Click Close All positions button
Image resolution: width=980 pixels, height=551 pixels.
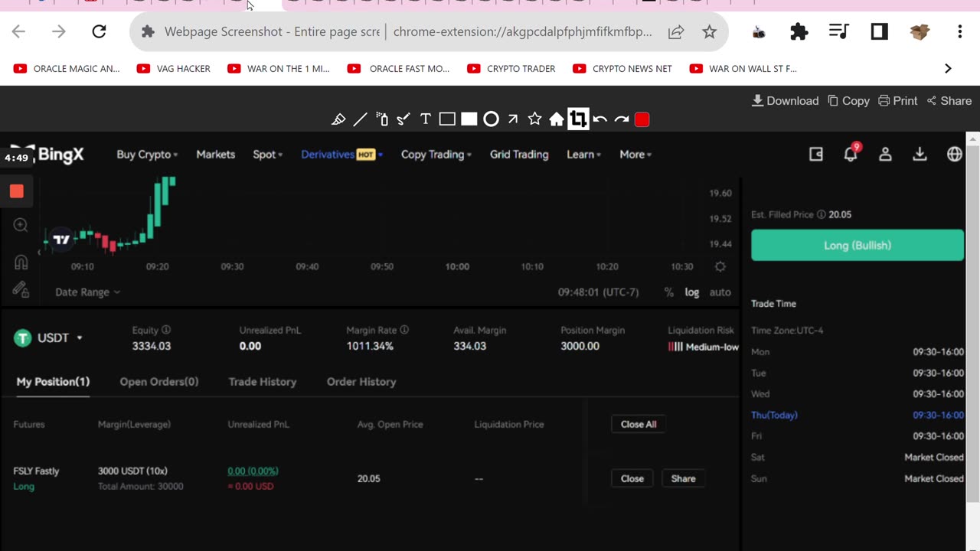point(639,424)
